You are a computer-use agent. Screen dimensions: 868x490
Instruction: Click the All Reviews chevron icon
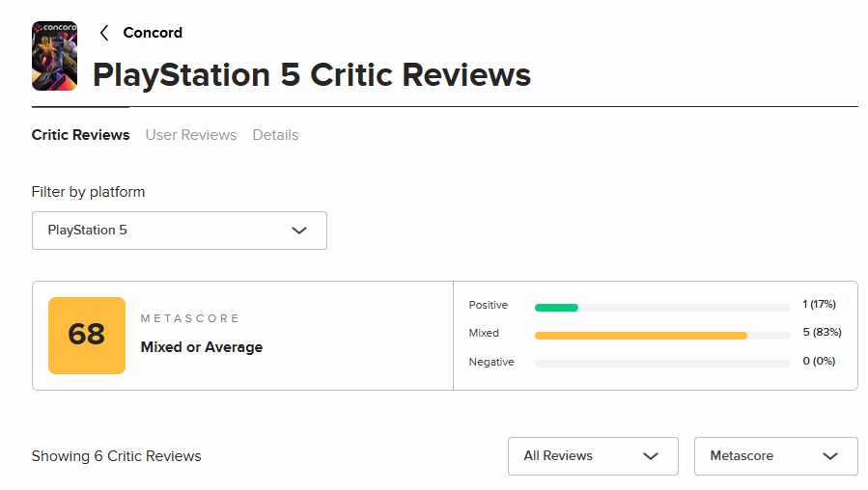[x=651, y=456]
